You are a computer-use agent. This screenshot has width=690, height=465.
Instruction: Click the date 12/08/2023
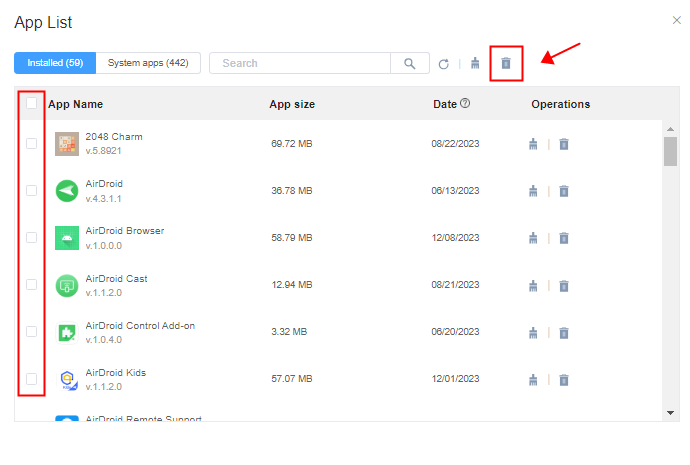pos(455,238)
